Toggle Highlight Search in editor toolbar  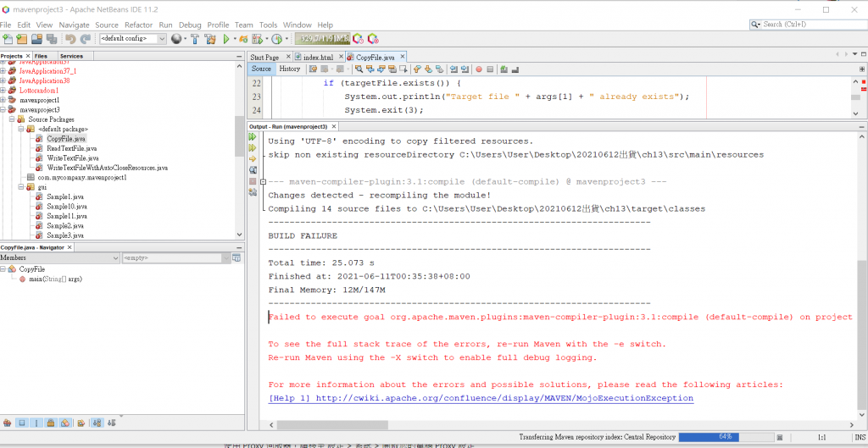click(392, 69)
